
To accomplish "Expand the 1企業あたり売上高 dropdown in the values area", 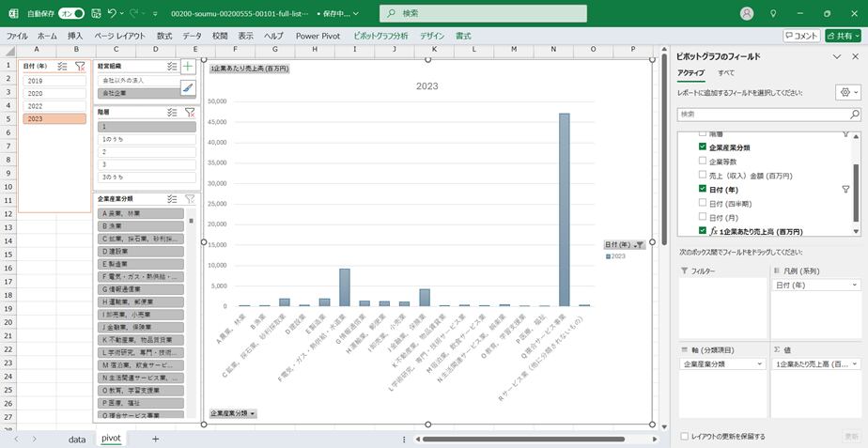I will coord(854,363).
